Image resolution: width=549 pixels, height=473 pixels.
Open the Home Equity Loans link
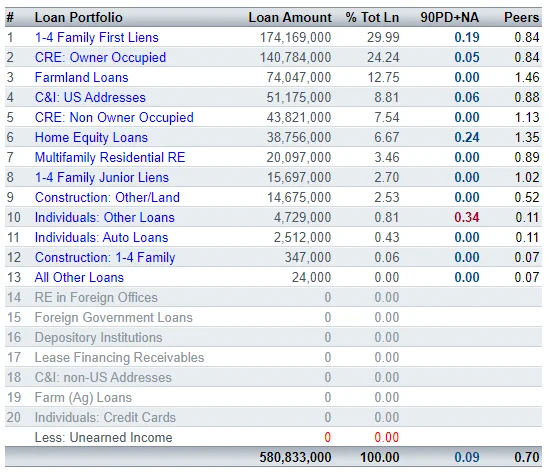pos(91,137)
